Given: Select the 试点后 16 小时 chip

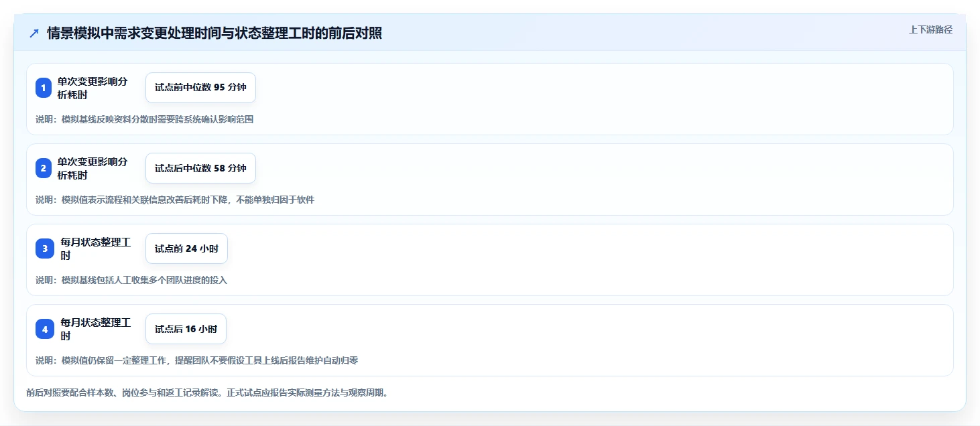Looking at the screenshot, I should (x=186, y=329).
